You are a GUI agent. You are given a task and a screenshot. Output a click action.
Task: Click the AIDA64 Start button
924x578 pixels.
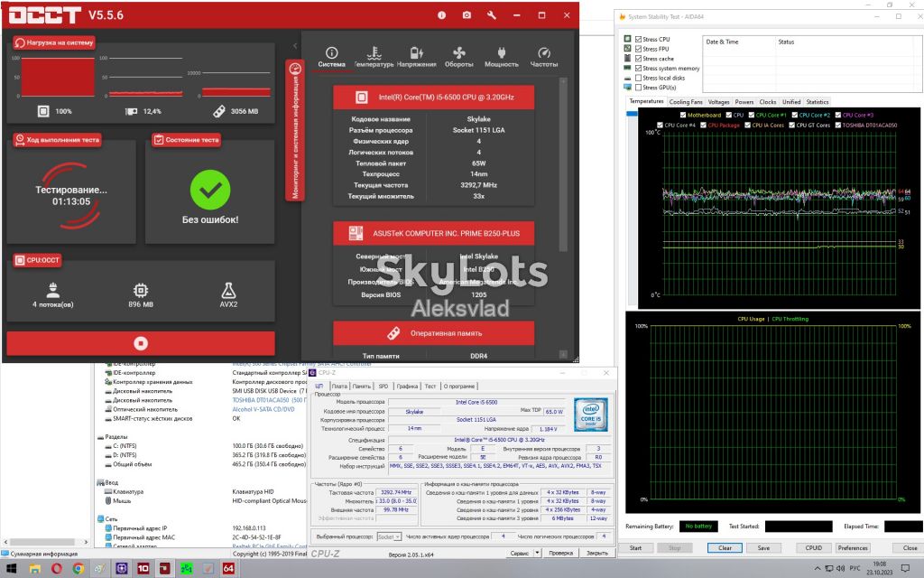click(x=635, y=548)
